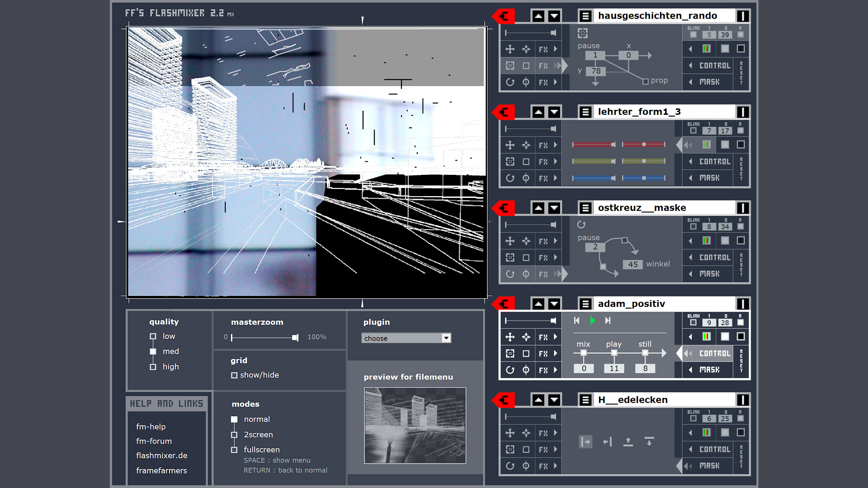Click RESET on the lehrter_form1_3 channel
This screenshot has width=868, height=488.
tap(741, 169)
